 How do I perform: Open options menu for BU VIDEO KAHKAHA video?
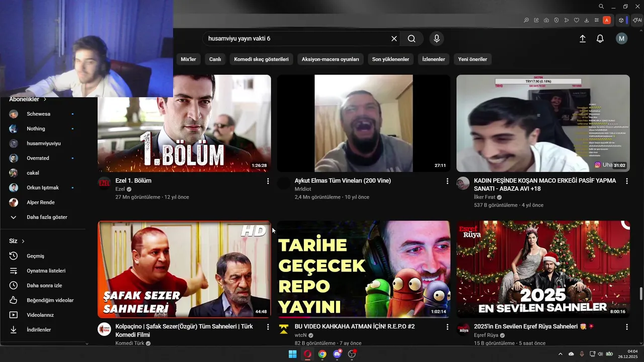tap(447, 327)
